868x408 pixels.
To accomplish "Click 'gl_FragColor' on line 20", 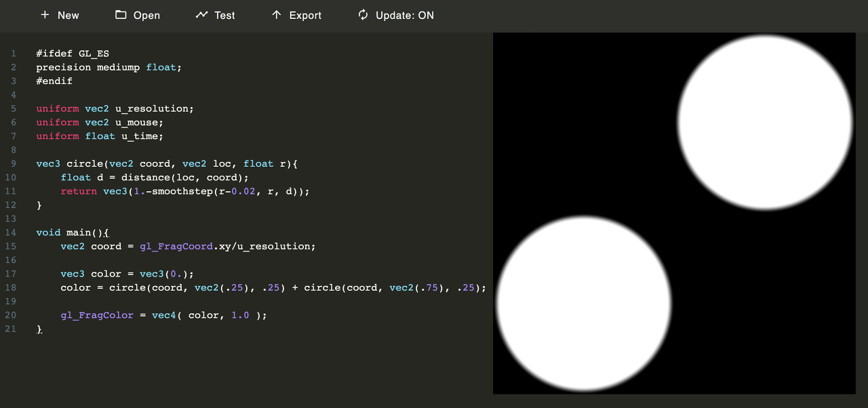I will pos(97,315).
